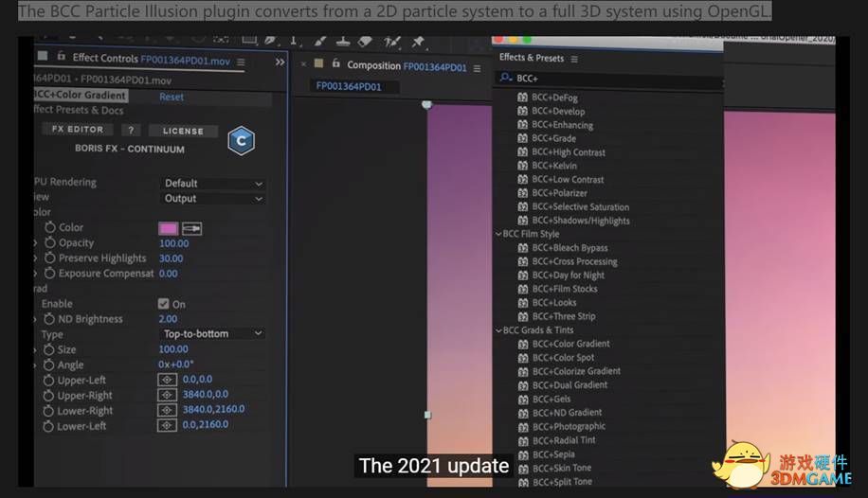Expand the ND Brightness property arrow
This screenshot has height=498, width=868.
tap(36, 319)
